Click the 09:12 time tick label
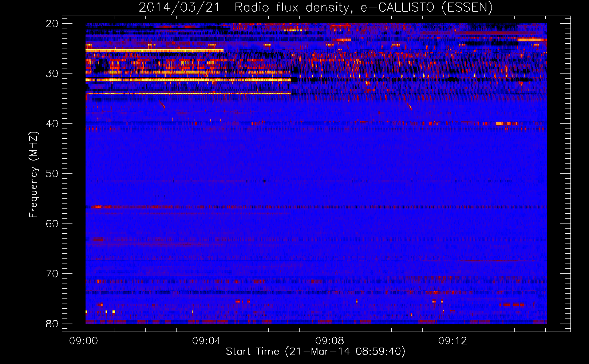 [x=453, y=341]
